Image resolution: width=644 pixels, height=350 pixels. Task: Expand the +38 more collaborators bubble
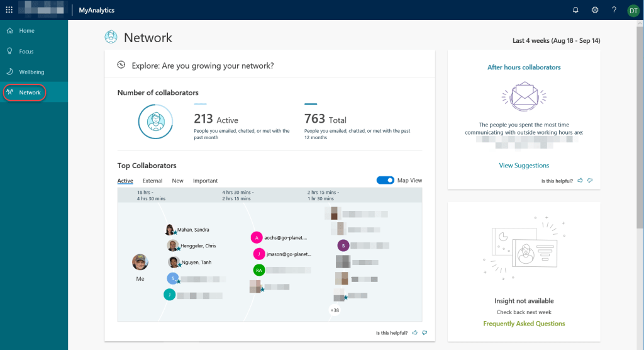pyautogui.click(x=334, y=310)
